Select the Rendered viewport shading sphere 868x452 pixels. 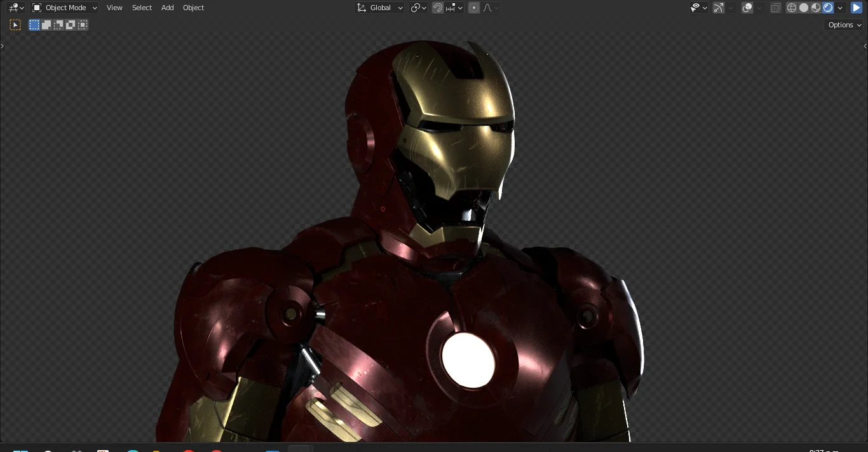(827, 8)
